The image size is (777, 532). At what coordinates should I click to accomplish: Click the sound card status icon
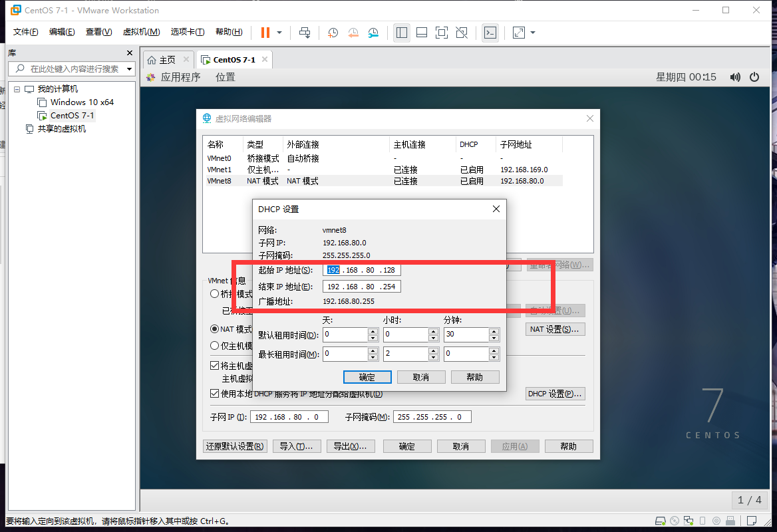point(716,521)
